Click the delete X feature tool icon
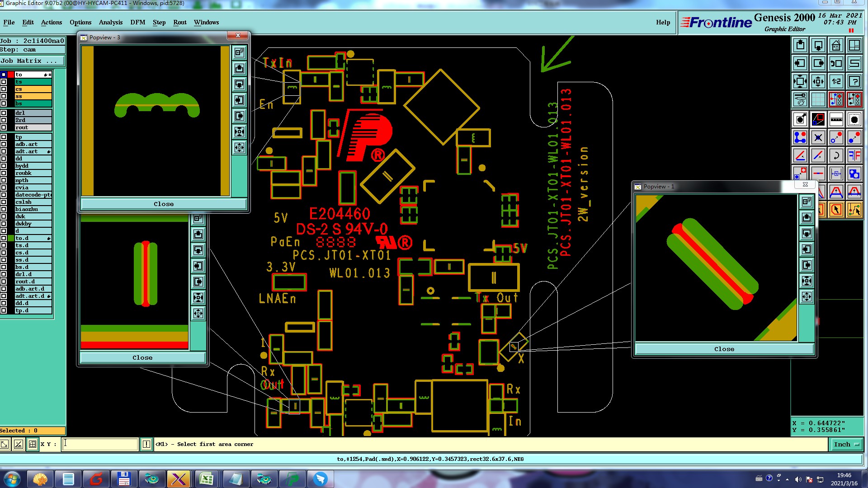The height and width of the screenshot is (488, 868). (818, 137)
